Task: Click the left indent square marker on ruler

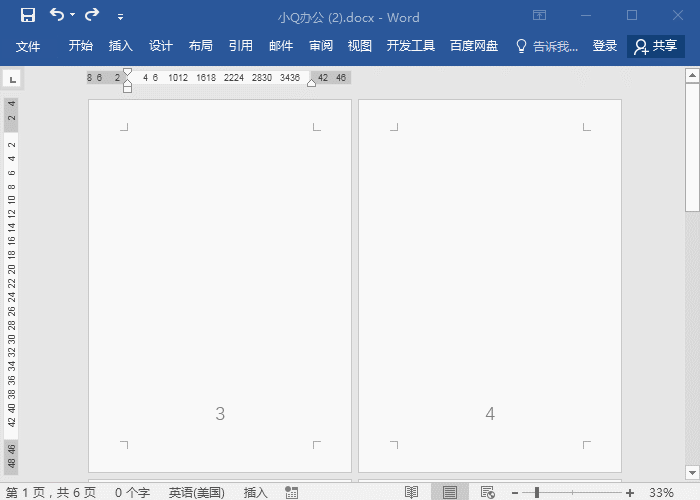Action: (127, 89)
